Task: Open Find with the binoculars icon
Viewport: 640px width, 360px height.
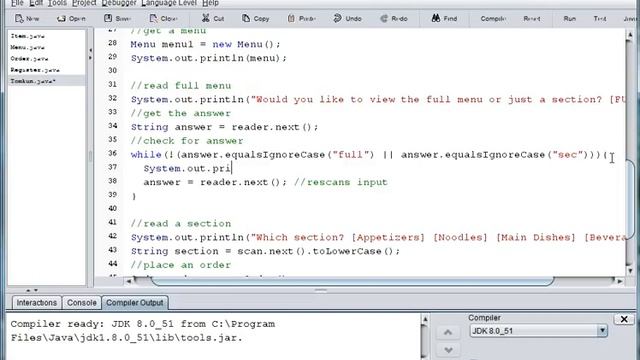Action: (444, 18)
